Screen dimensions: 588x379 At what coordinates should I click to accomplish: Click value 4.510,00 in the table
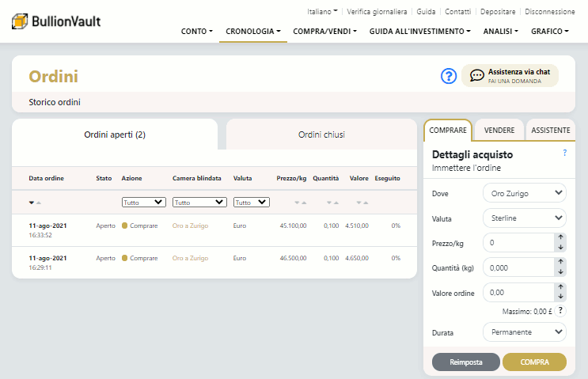(357, 226)
